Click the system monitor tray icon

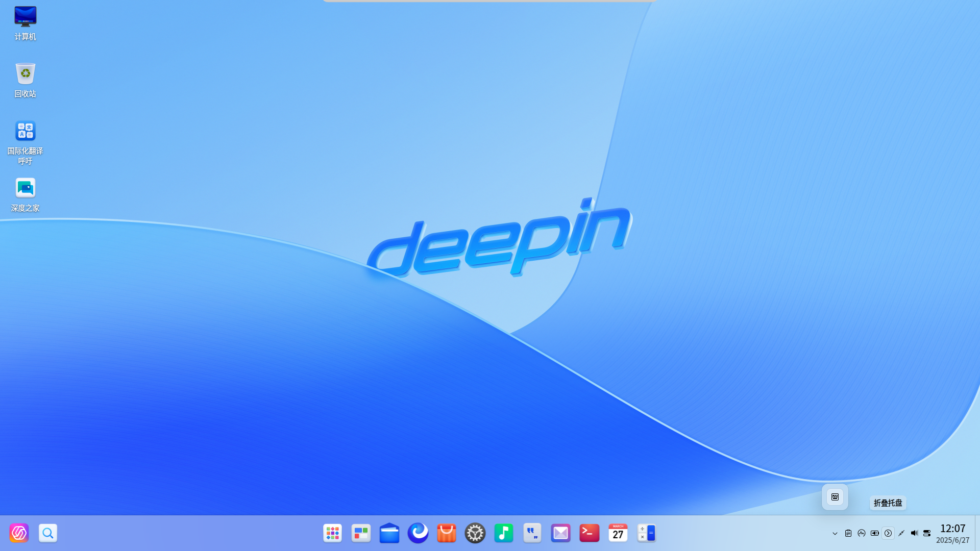(x=862, y=533)
